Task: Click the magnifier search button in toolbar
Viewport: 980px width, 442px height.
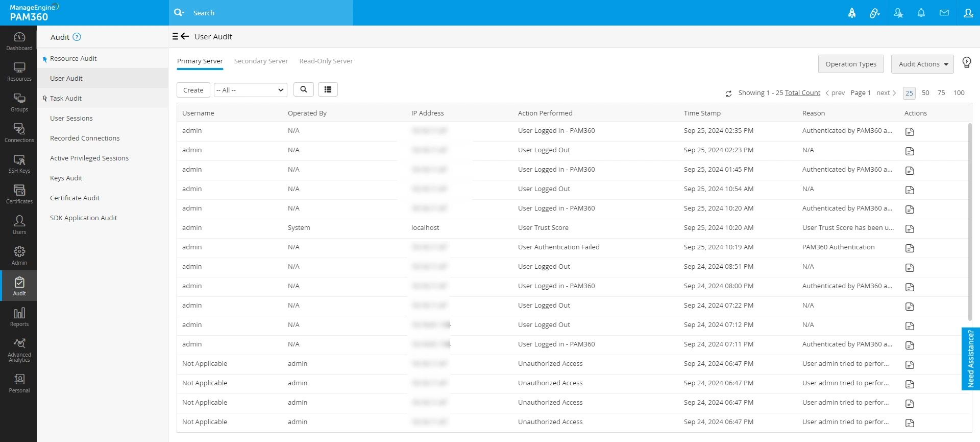Action: click(x=304, y=89)
